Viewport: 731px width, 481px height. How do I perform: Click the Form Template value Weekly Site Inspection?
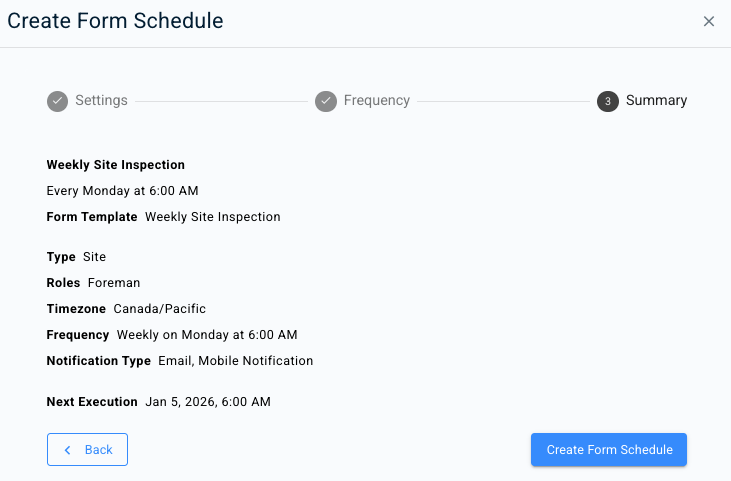pos(213,216)
